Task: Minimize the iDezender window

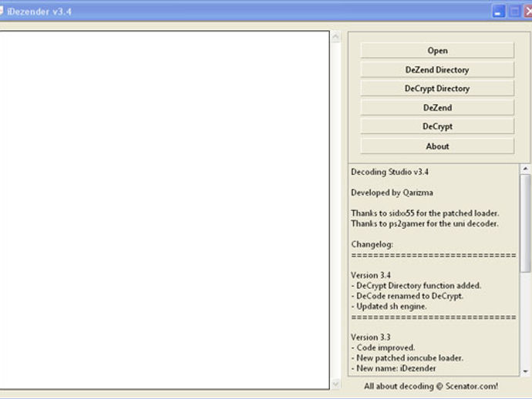Action: [498, 12]
